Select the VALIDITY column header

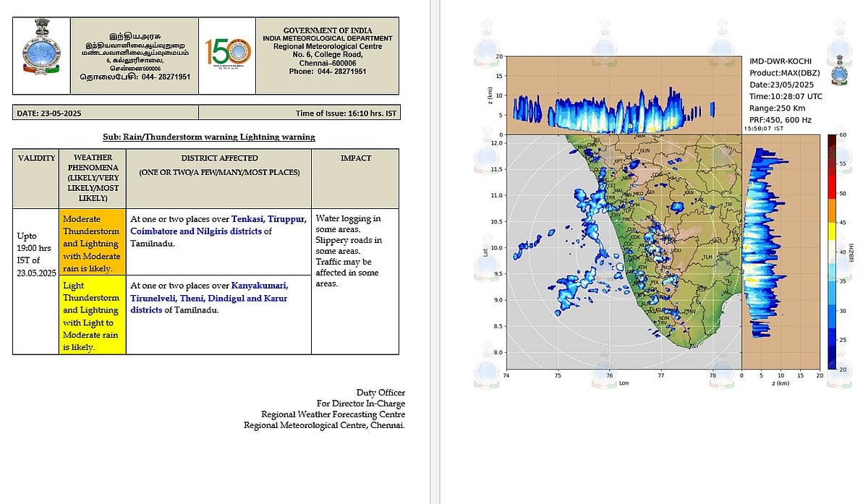click(36, 158)
